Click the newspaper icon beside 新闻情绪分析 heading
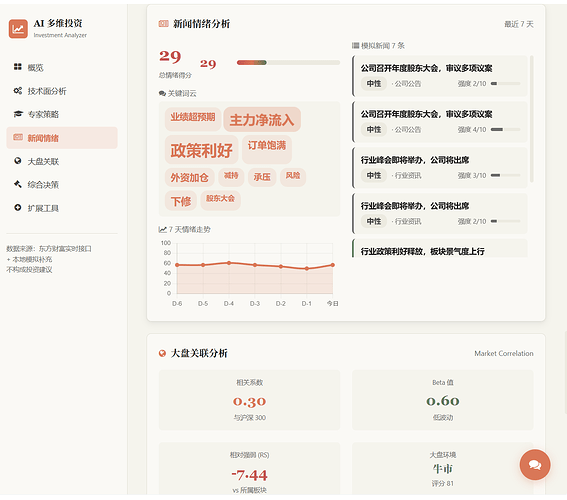This screenshot has height=500, width=567. coord(163,24)
